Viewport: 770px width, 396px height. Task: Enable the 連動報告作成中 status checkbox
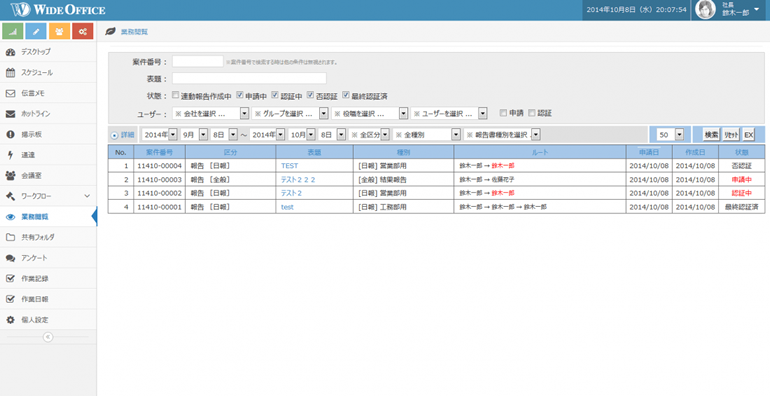click(x=176, y=95)
